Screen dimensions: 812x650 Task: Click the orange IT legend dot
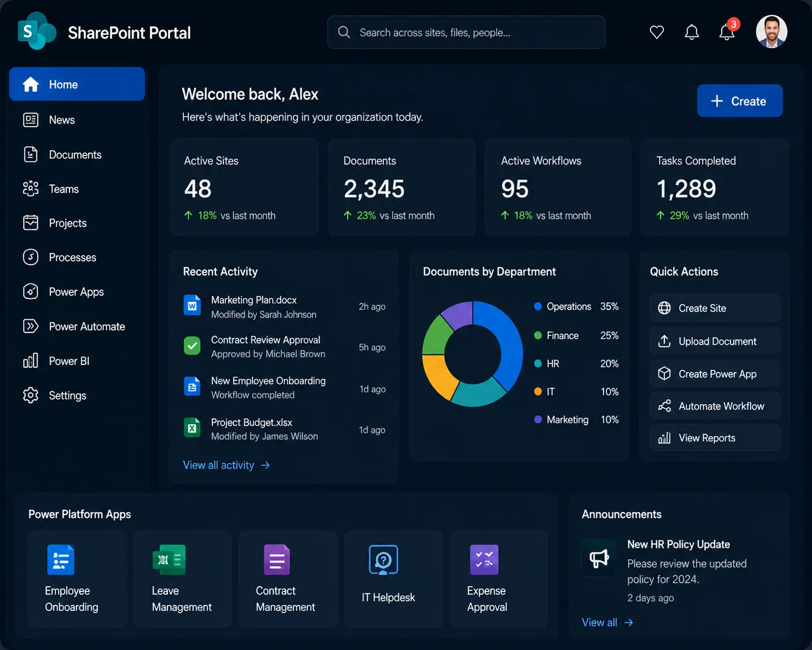click(538, 392)
